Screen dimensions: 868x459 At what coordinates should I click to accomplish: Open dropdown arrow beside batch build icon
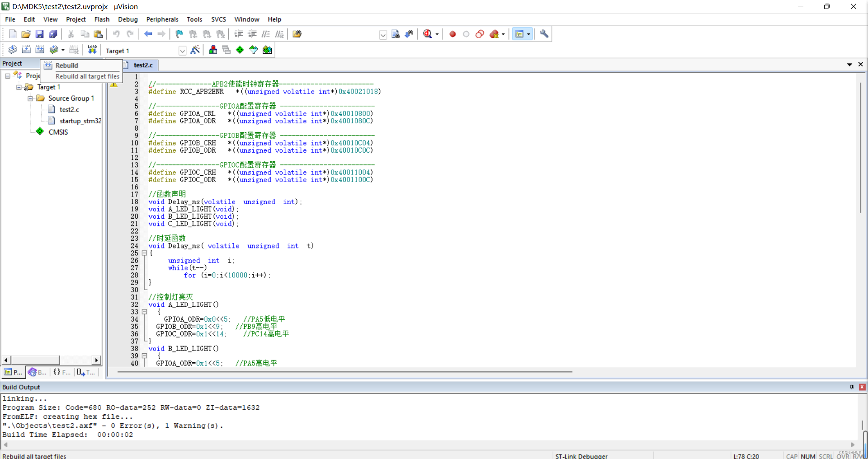coord(63,50)
